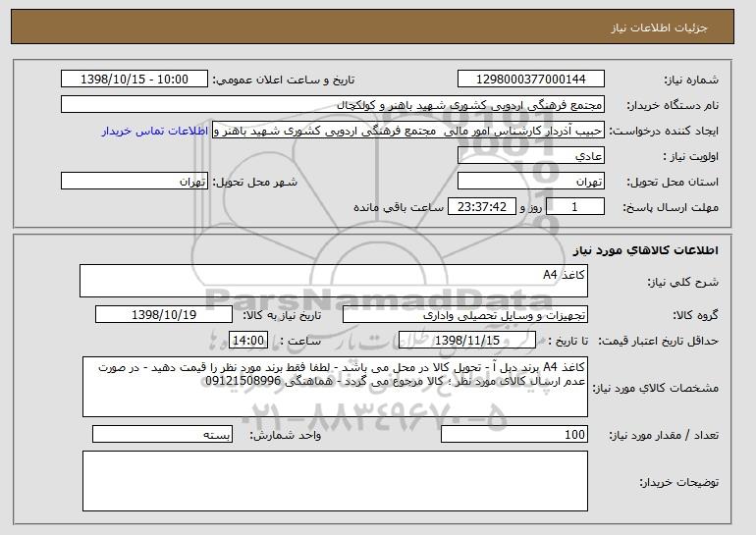Click the نام دستگاه خریدار label
Viewport: 756px width, 535px height.
[x=673, y=105]
